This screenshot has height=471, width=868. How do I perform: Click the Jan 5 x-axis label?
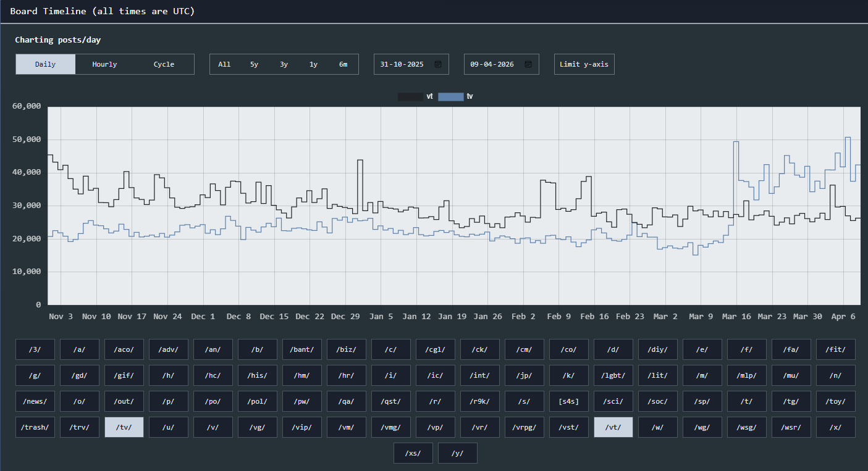(381, 317)
